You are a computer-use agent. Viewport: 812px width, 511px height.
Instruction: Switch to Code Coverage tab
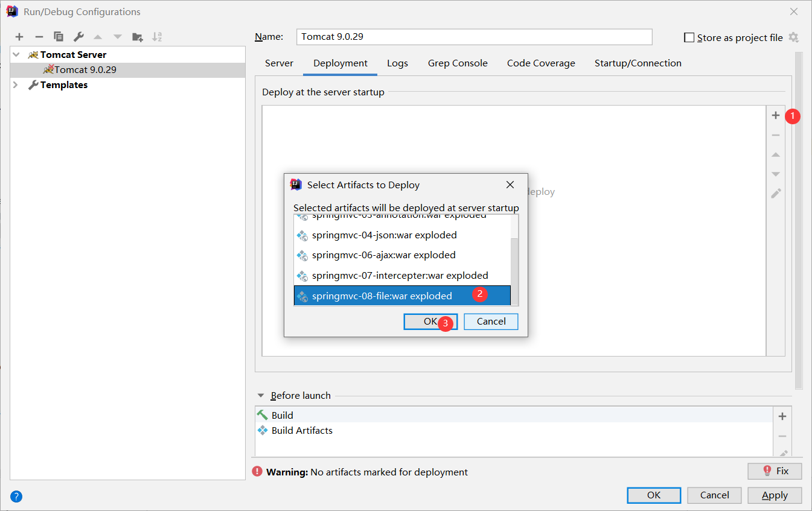point(541,63)
